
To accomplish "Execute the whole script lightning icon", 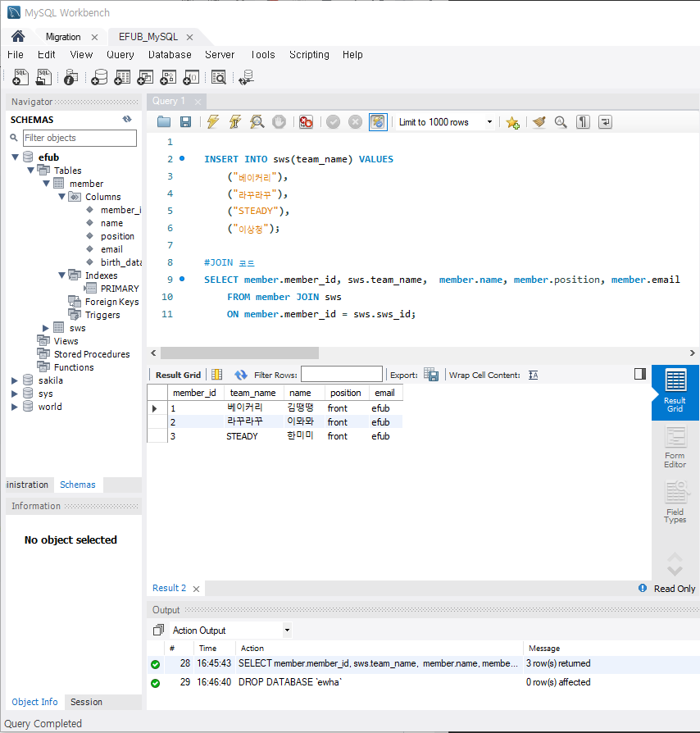I will tap(212, 122).
